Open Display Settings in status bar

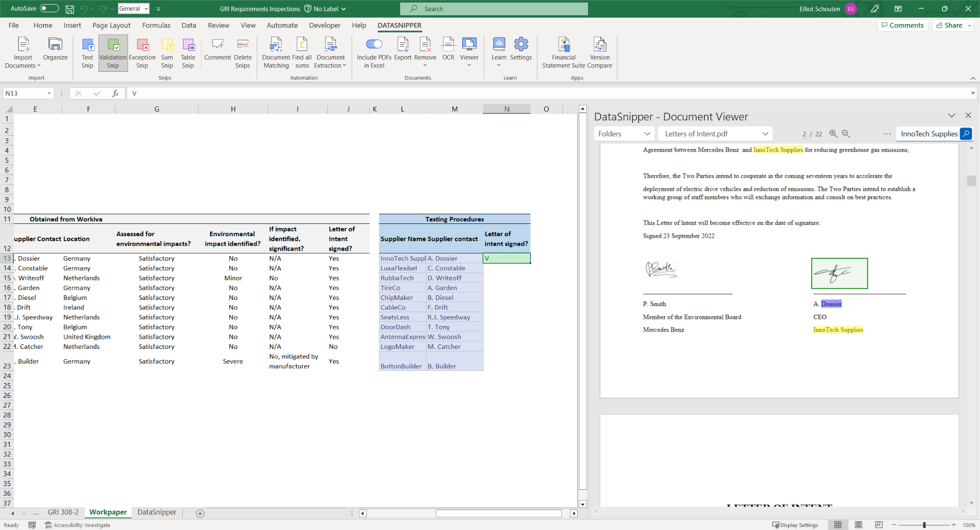[795, 525]
